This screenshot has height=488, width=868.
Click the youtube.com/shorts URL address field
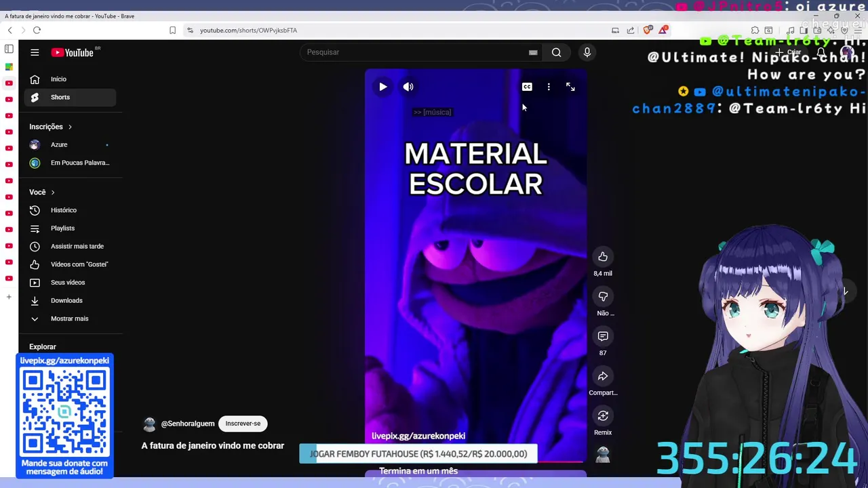[248, 30]
